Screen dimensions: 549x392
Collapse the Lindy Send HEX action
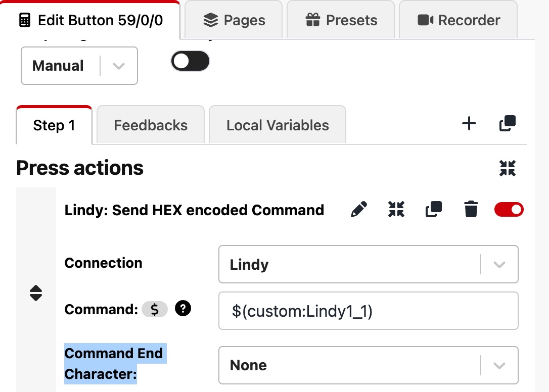click(x=397, y=209)
